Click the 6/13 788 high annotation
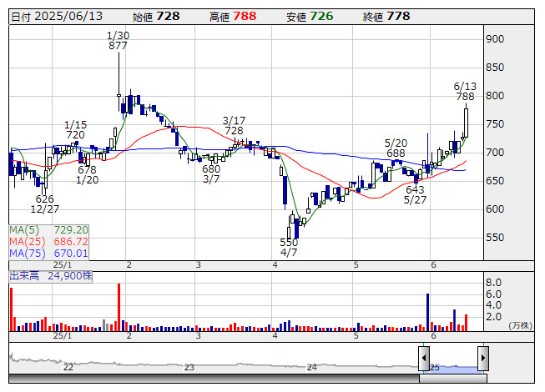 465,91
